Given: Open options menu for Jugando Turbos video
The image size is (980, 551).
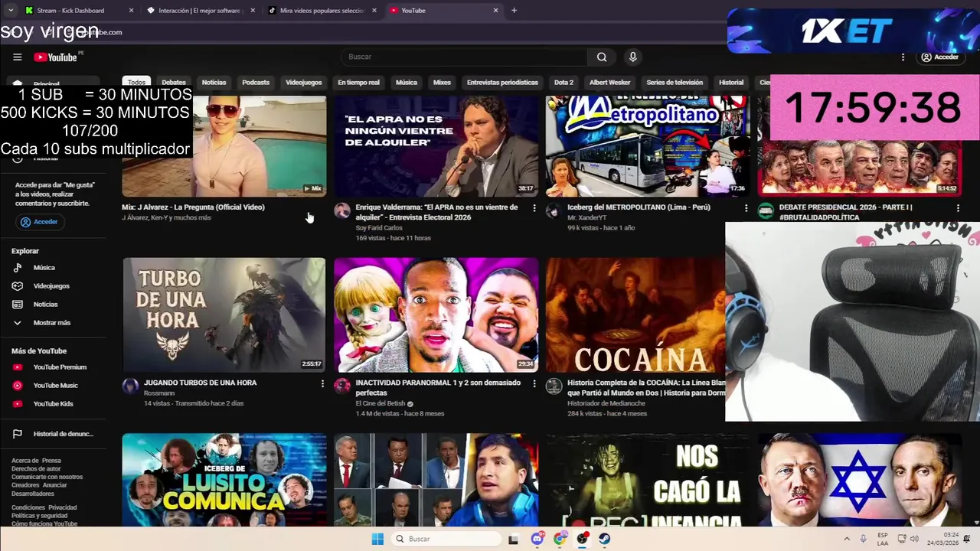Looking at the screenshot, I should tap(322, 383).
